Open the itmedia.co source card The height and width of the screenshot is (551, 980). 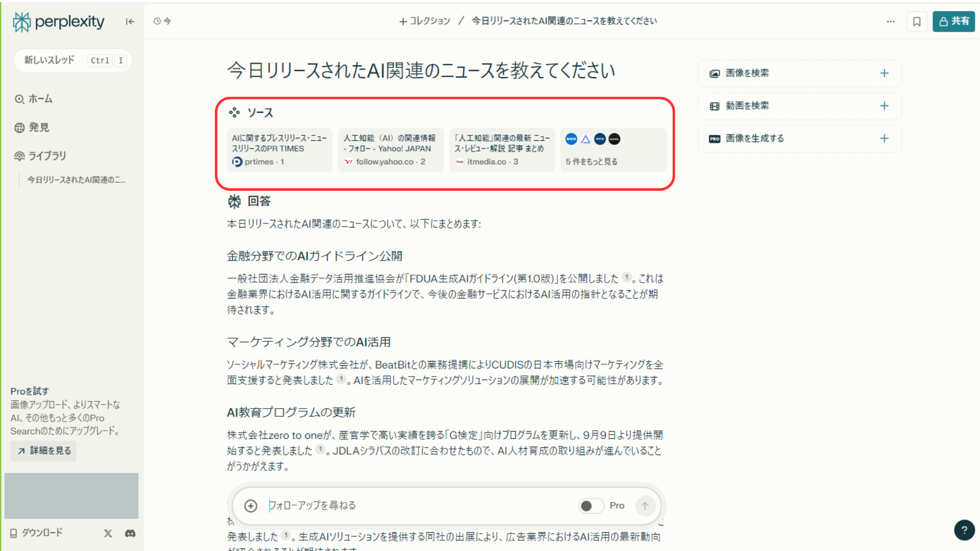[x=502, y=150]
